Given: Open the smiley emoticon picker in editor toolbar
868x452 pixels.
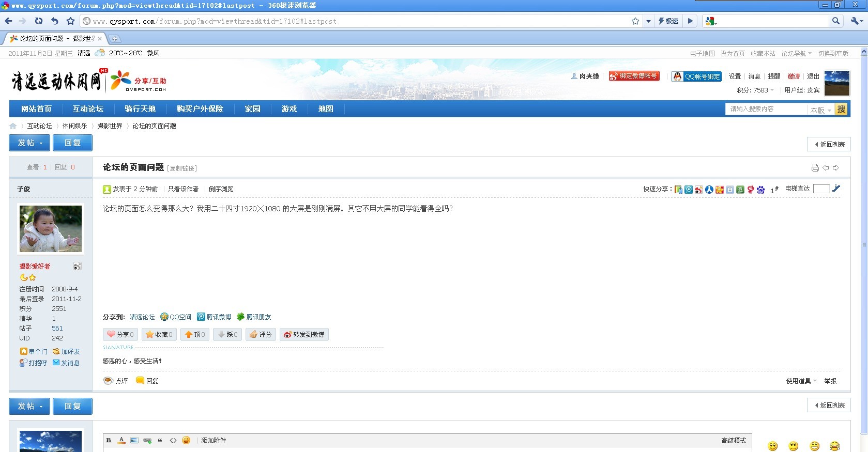Looking at the screenshot, I should point(186,440).
